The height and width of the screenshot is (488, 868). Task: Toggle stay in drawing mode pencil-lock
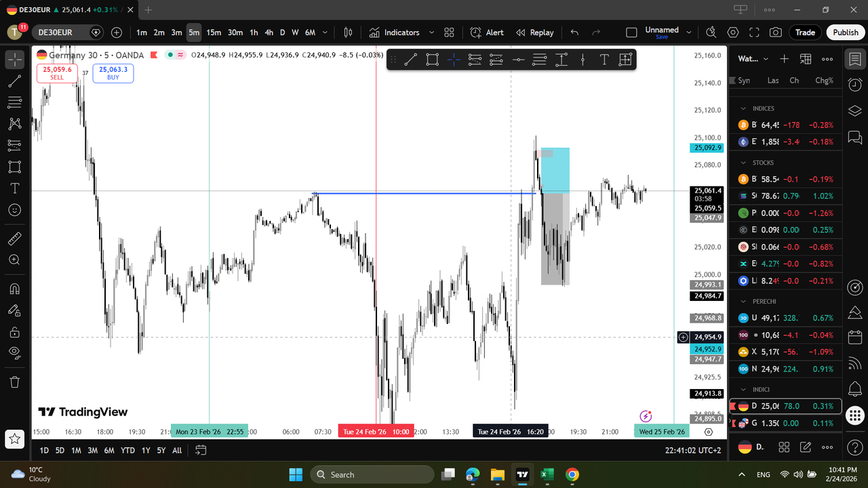click(14, 310)
